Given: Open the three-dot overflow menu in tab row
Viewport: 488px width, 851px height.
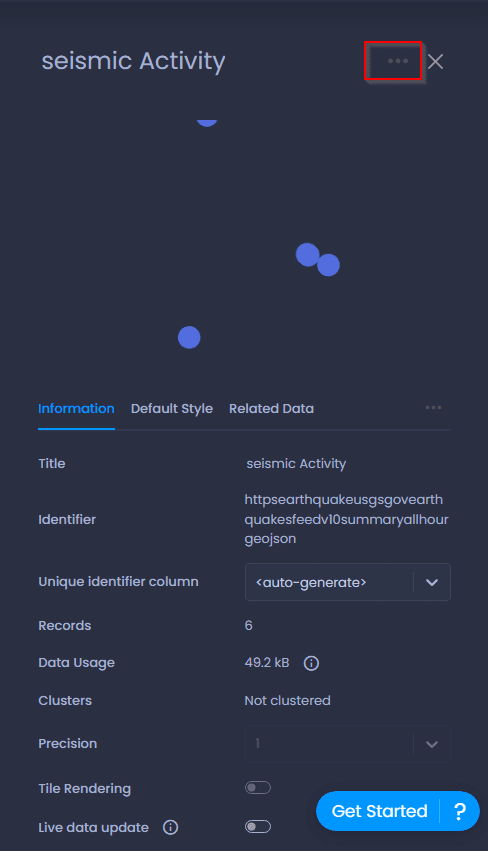Looking at the screenshot, I should pyautogui.click(x=433, y=408).
